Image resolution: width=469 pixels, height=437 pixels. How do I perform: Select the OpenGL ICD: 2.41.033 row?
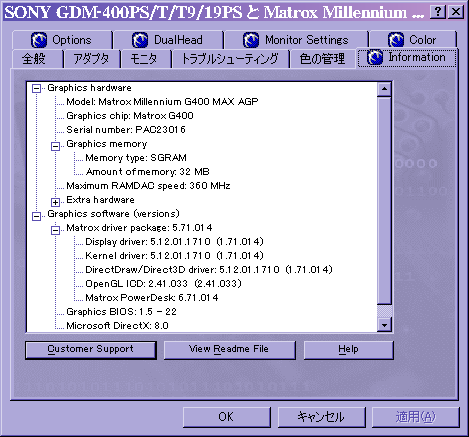(x=163, y=284)
